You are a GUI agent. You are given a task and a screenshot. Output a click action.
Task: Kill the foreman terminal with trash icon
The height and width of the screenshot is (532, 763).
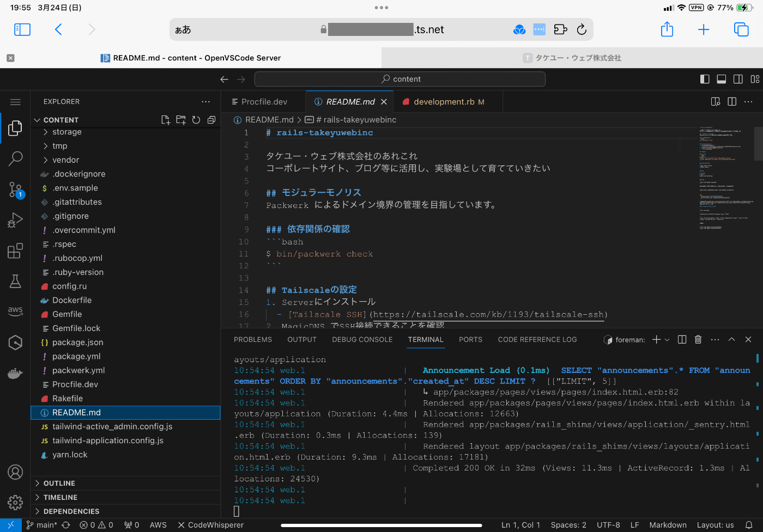pos(698,339)
